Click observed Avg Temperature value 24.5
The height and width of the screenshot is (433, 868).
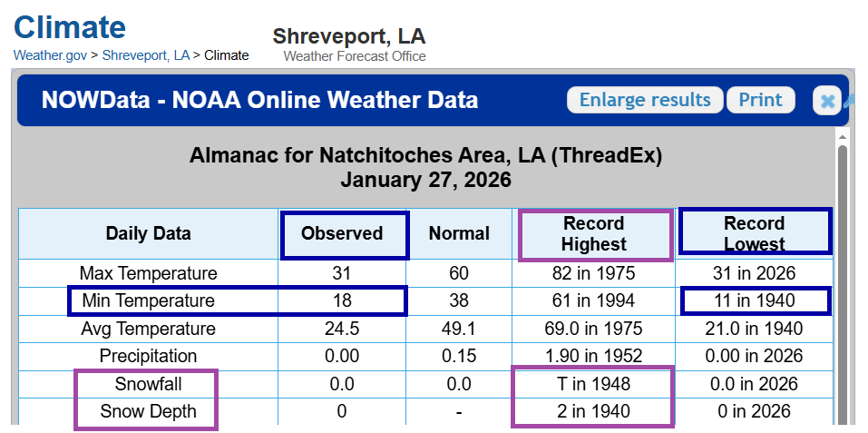point(342,329)
